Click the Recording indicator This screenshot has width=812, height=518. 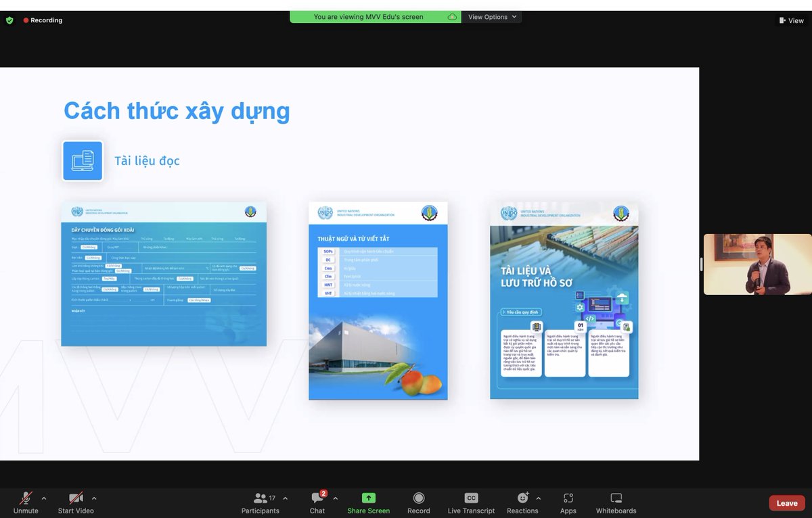pyautogui.click(x=43, y=20)
